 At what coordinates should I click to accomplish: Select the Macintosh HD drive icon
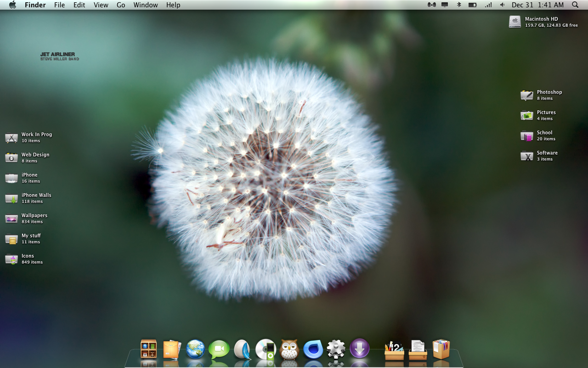click(x=514, y=22)
